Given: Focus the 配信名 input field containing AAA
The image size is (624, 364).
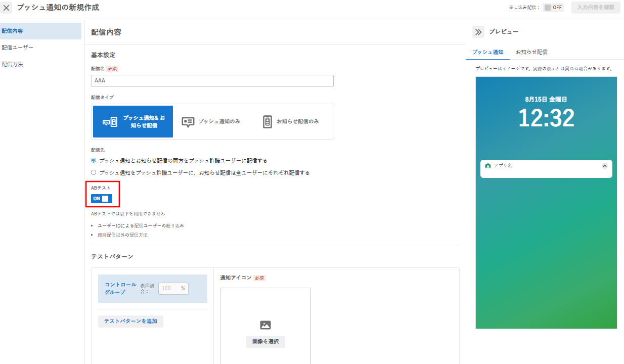Looking at the screenshot, I should point(212,81).
